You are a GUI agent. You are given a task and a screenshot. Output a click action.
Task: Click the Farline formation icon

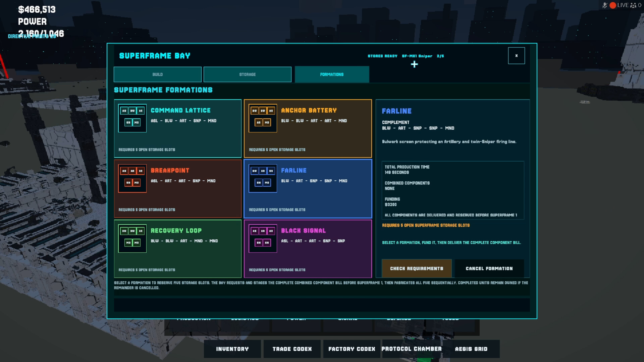263,178
